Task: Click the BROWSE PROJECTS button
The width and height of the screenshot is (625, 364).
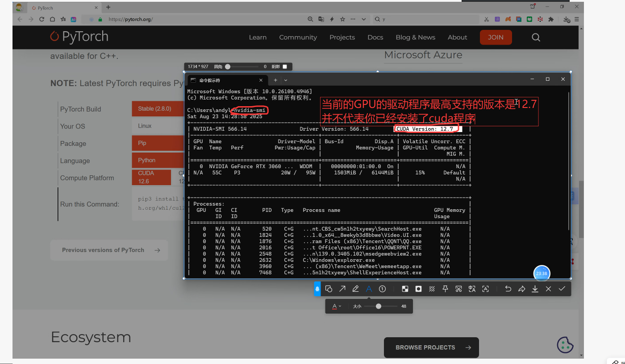Action: tap(431, 347)
